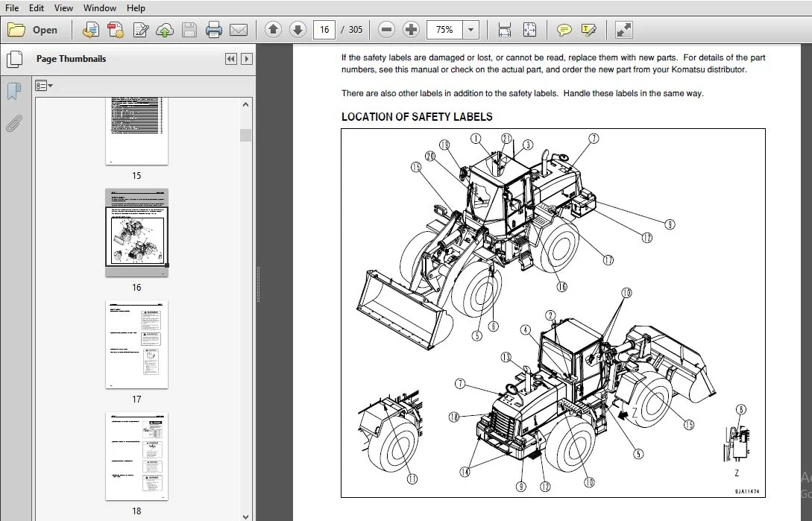This screenshot has height=521, width=812.
Task: Open the Window menu
Action: (x=100, y=7)
